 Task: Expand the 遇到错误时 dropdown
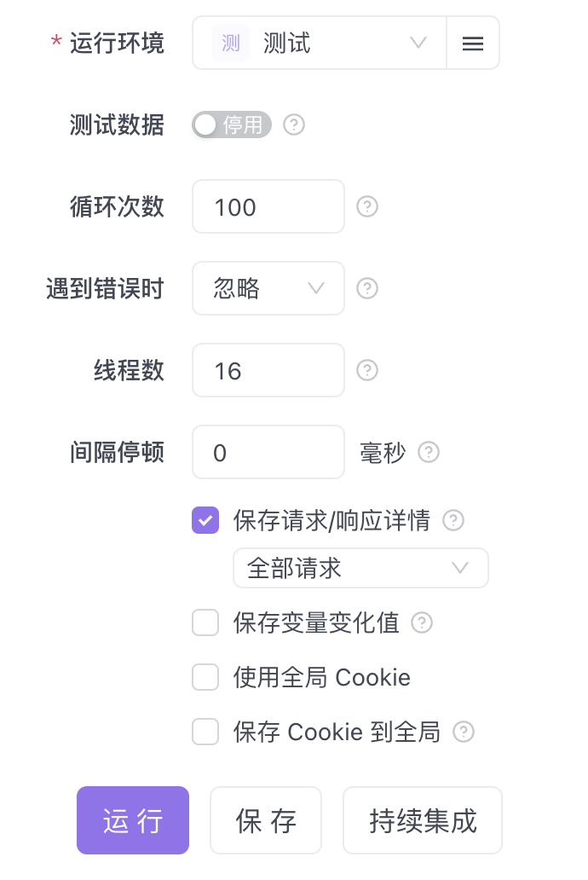pos(268,288)
